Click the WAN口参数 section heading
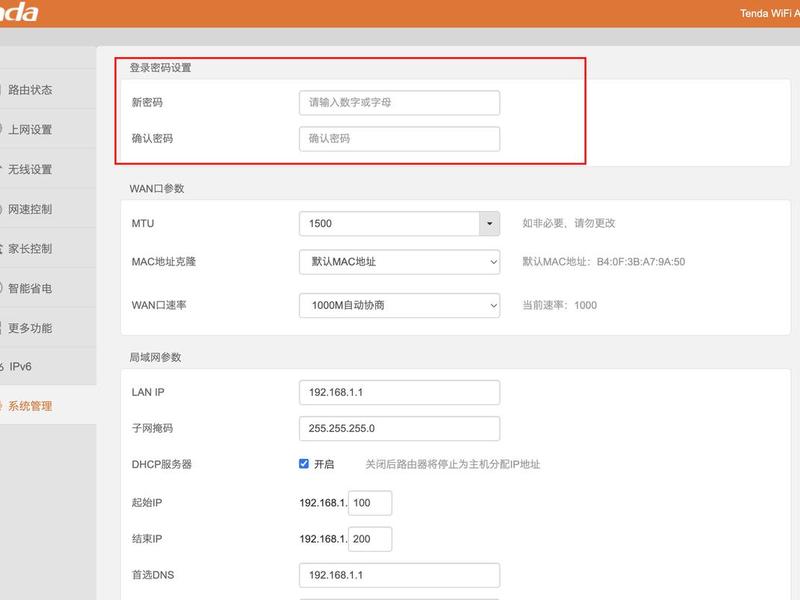The image size is (800, 600). (x=157, y=188)
